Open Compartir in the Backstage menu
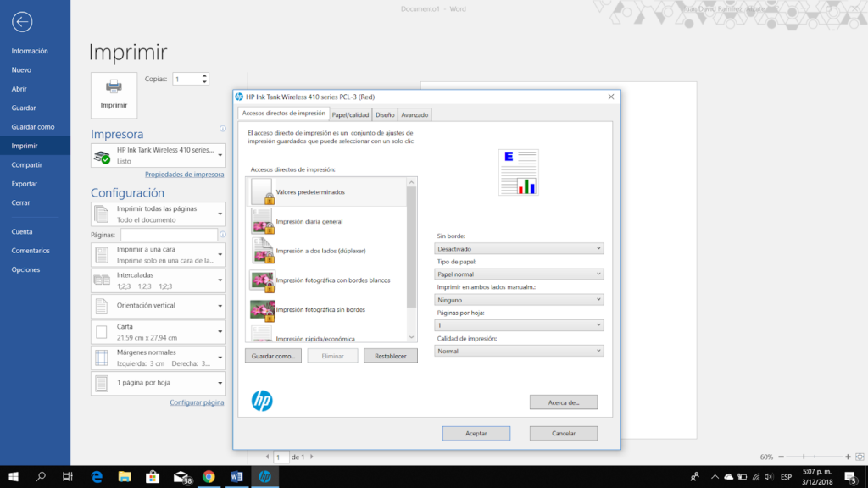 click(26, 165)
